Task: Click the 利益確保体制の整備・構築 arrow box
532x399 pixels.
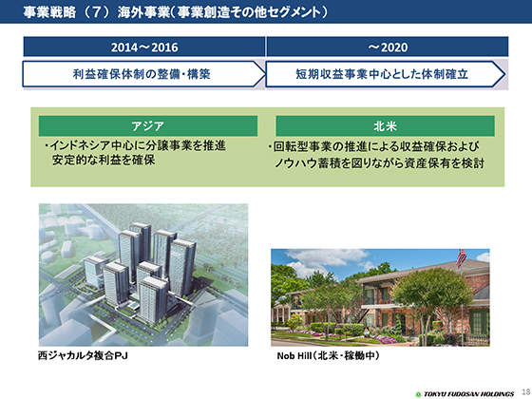Action: (x=144, y=74)
